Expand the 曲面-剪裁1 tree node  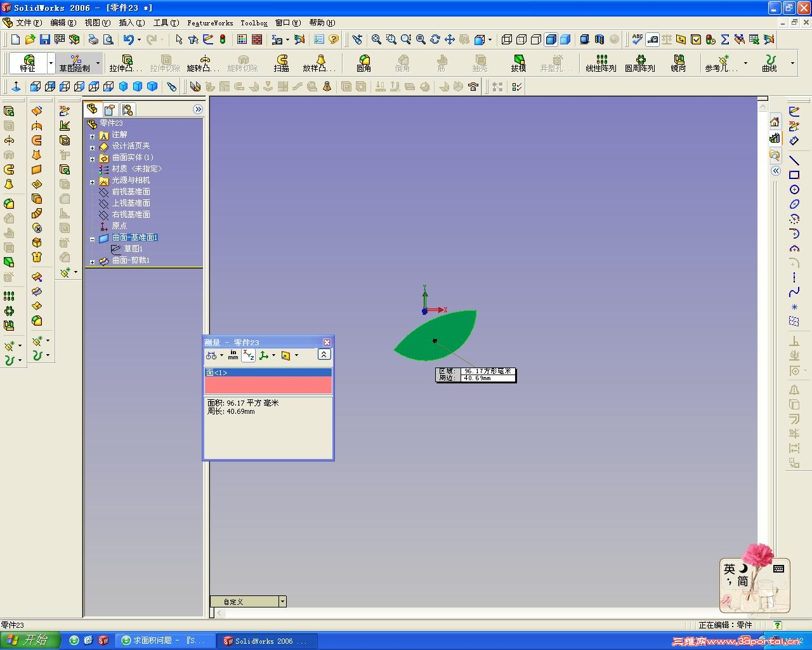[92, 262]
